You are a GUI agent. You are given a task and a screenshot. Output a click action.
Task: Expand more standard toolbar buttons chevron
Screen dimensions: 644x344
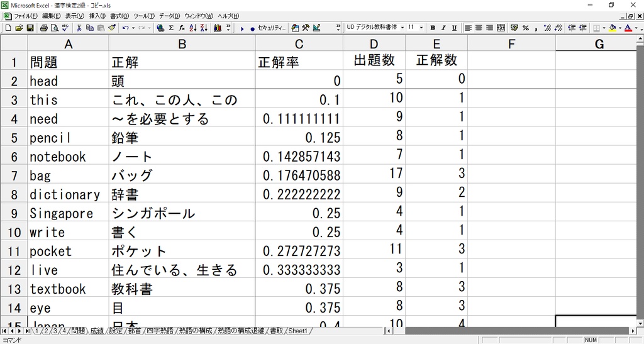tap(228, 28)
